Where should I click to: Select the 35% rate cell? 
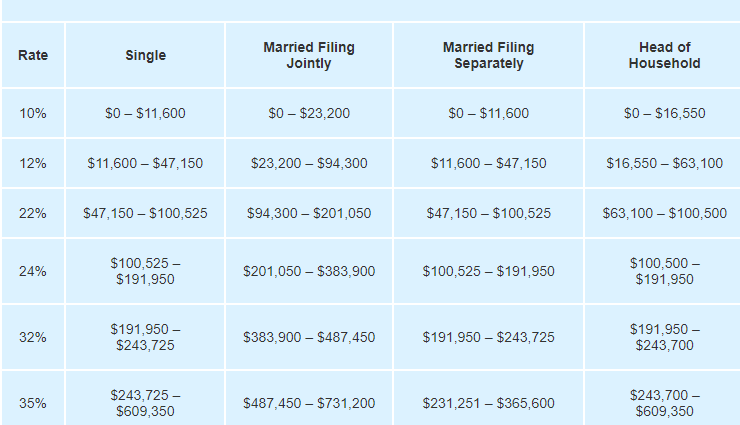tap(33, 403)
